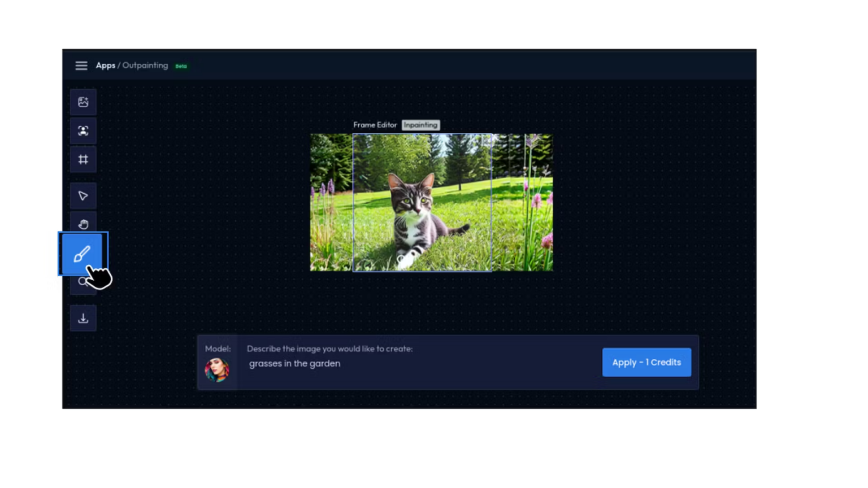The height and width of the screenshot is (488, 868).
Task: Click the add image icon in sidebar
Action: pyautogui.click(x=83, y=102)
